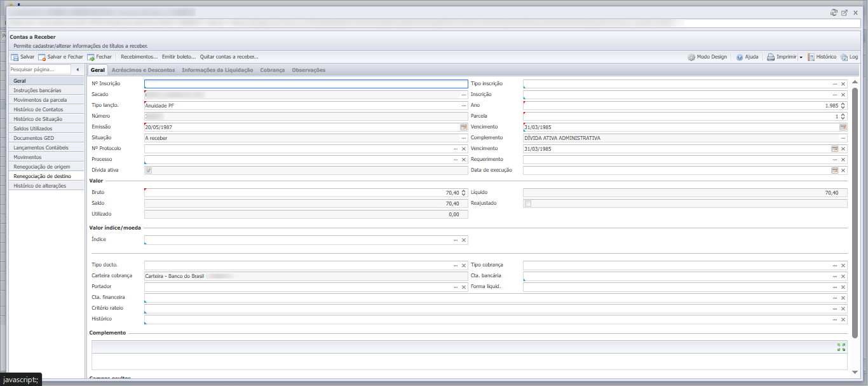Select the Observações tab
868x386 pixels.
[309, 70]
